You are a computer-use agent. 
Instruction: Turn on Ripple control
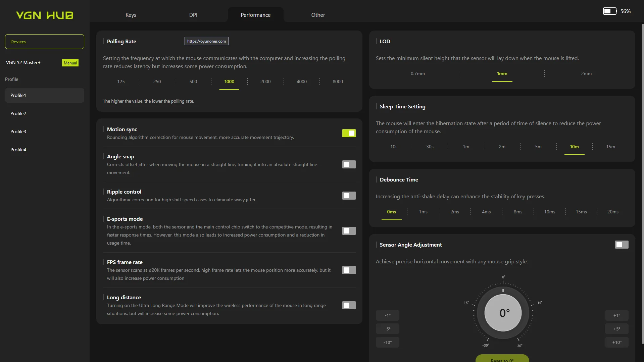(x=349, y=196)
